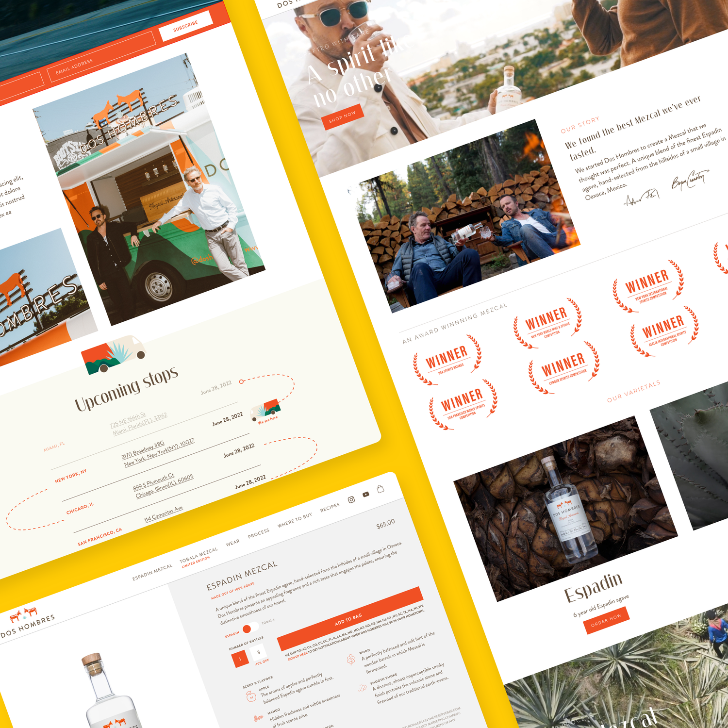Open Espadin Mezcal menu item
Screen dimensions: 728x728
pyautogui.click(x=152, y=572)
